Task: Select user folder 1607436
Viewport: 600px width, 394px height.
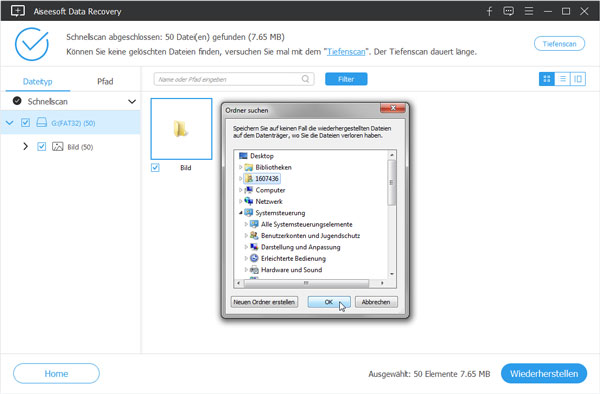Action: (x=262, y=179)
